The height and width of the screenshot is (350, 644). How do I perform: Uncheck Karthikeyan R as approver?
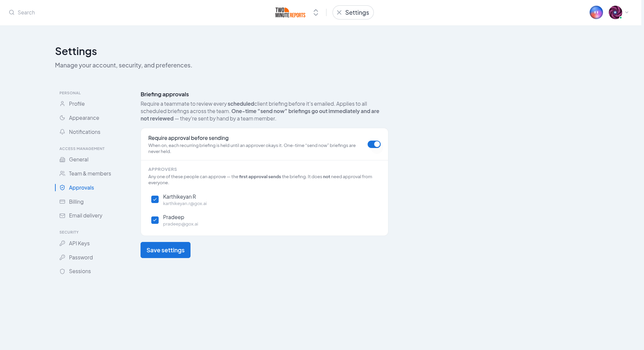point(155,199)
